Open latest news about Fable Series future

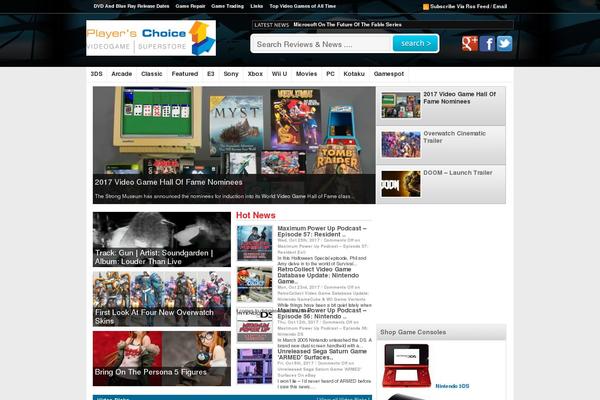[347, 24]
